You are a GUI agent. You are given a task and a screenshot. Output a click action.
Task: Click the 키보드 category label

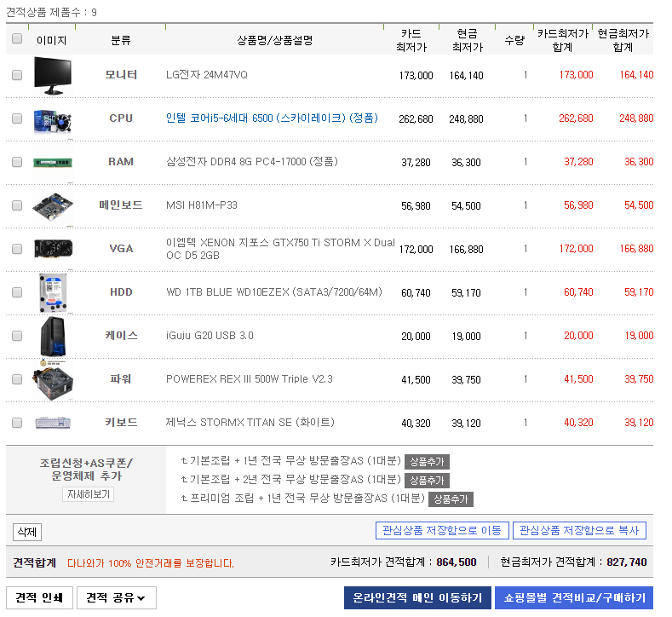coord(121,423)
